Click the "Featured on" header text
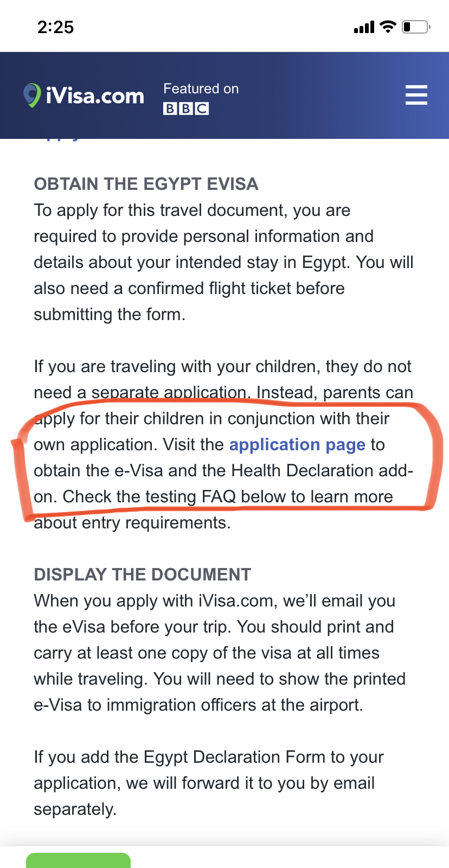This screenshot has width=449, height=868. click(201, 88)
